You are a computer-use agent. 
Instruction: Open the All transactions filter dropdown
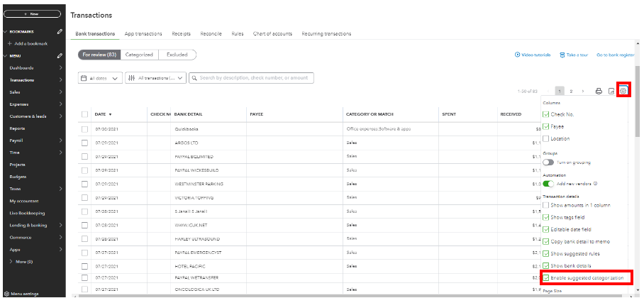click(x=156, y=78)
